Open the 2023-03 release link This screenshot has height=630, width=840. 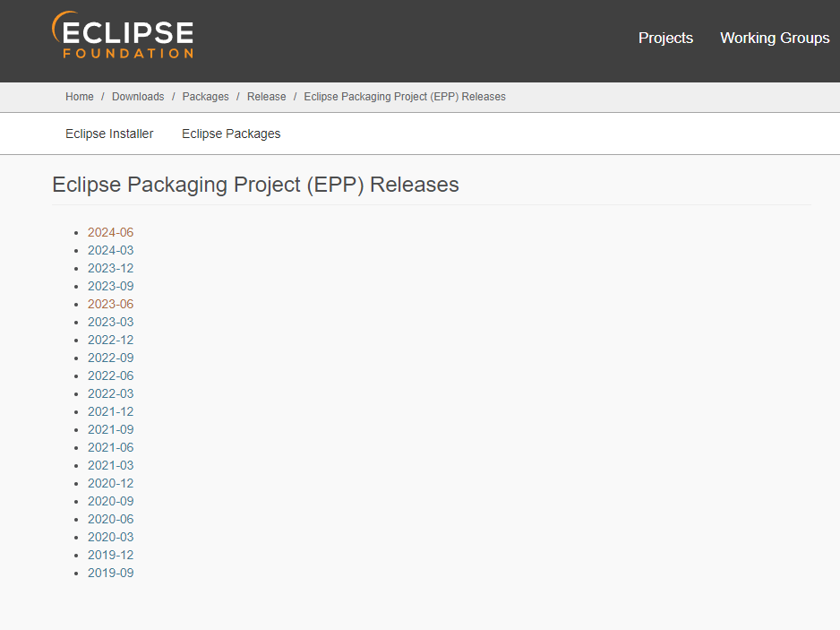click(x=110, y=322)
